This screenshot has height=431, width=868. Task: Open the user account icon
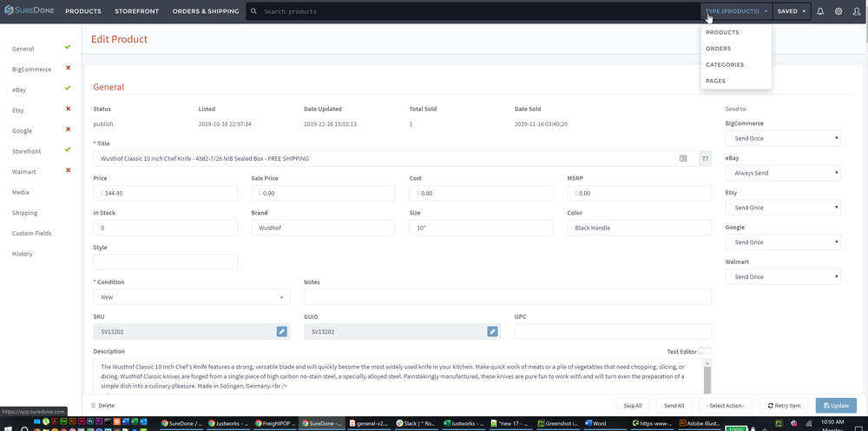857,11
